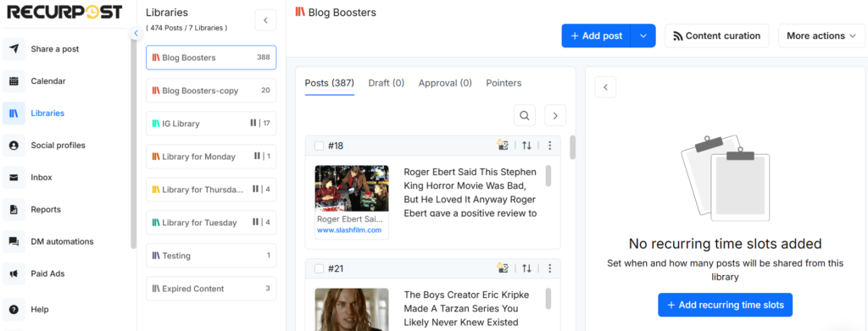Select the Library for Thursday entry
Viewport: 868px width, 331px height.
pos(211,190)
